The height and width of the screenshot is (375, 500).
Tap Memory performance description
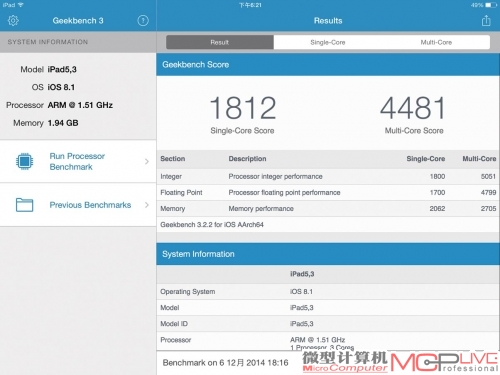(x=261, y=208)
